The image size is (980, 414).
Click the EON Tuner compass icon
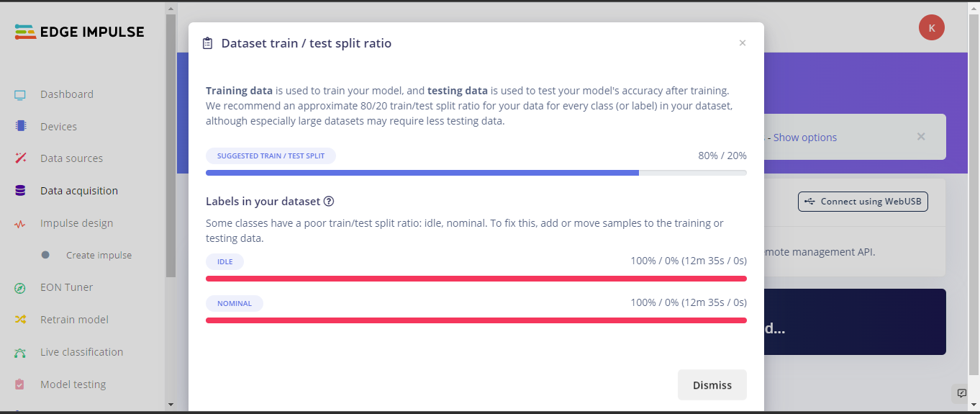pos(20,287)
